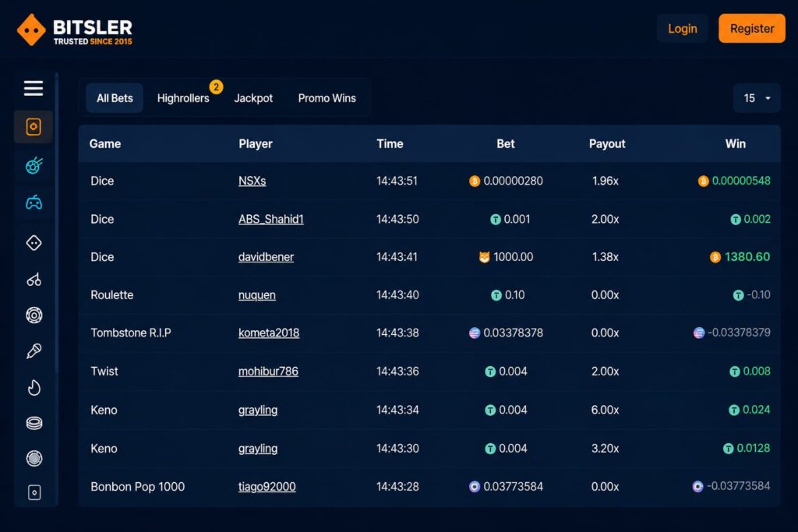Screen dimensions: 798x532
Task: Click the Game column header
Action: [105, 144]
